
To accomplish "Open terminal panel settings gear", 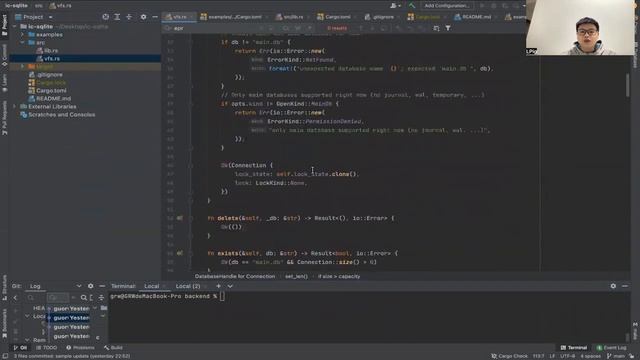I will coord(613,286).
